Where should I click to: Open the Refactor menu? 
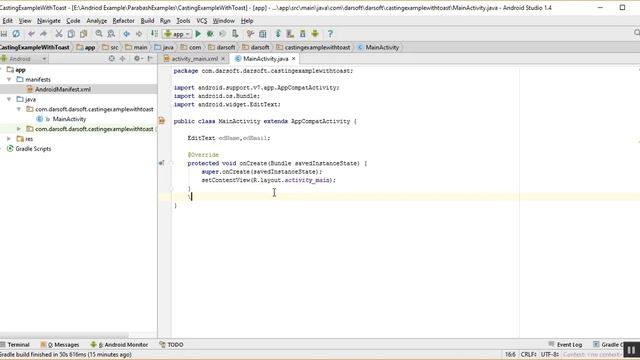pos(123,20)
